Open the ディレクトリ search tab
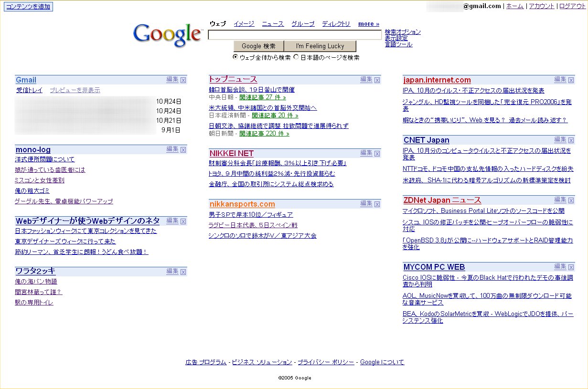This screenshot has width=588, height=389. (x=336, y=24)
